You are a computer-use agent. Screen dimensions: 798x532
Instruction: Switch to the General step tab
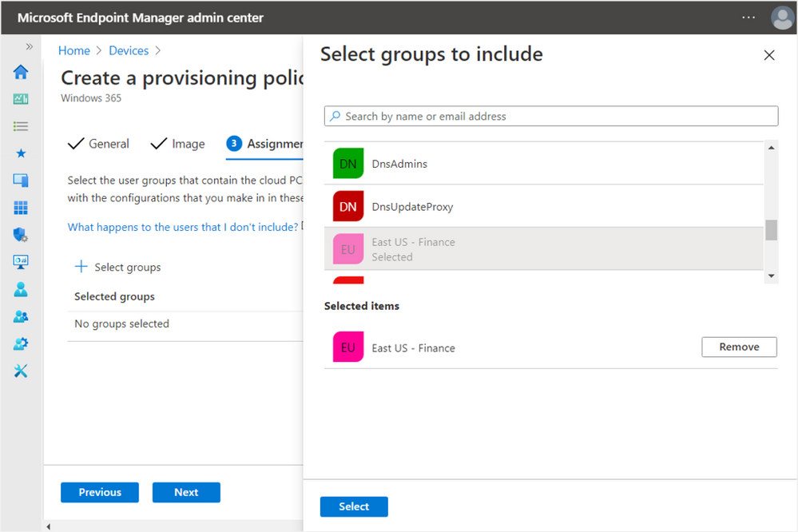point(99,144)
